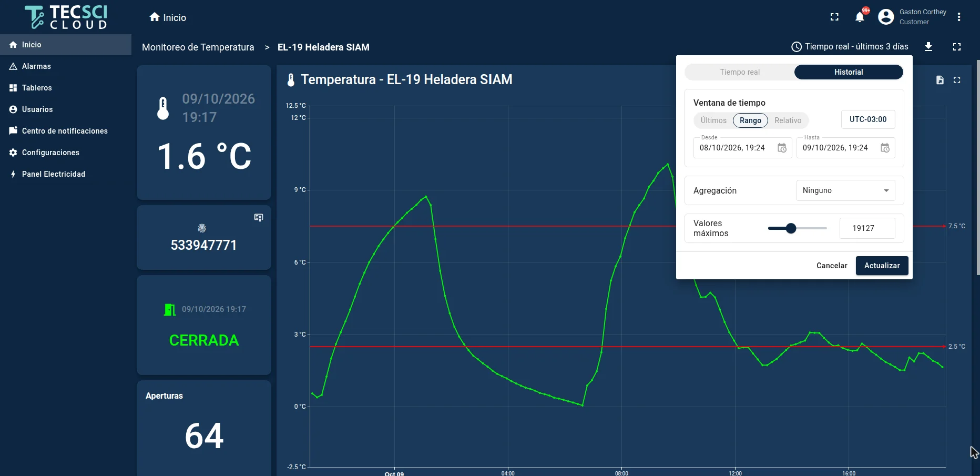
Task: Open calendar picker for Desde date
Action: click(x=782, y=148)
